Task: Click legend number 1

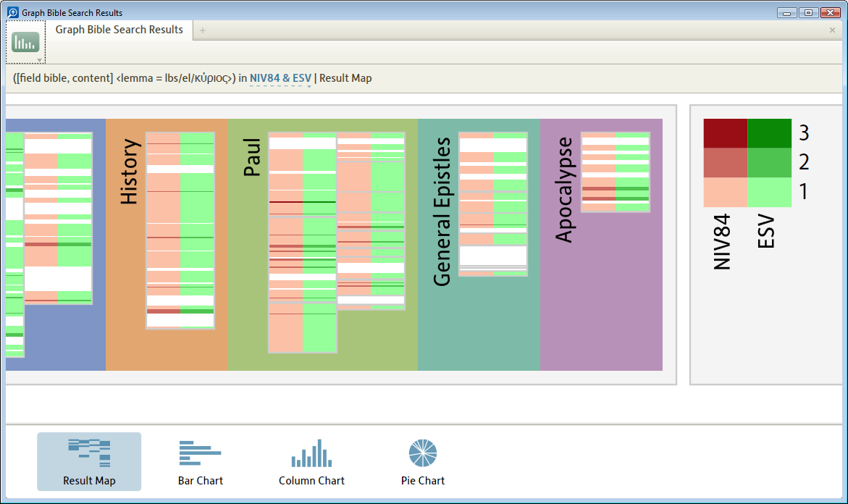Action: 804,191
